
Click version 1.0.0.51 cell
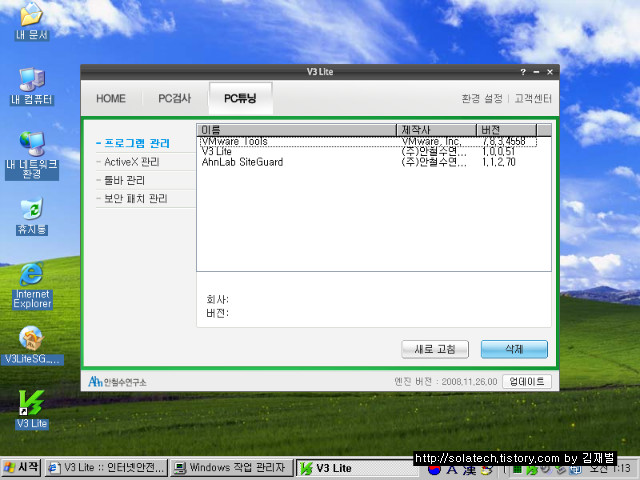498,151
